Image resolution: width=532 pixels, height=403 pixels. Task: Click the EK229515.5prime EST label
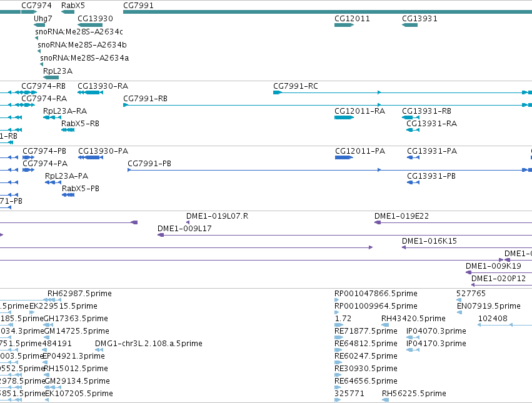tap(63, 306)
